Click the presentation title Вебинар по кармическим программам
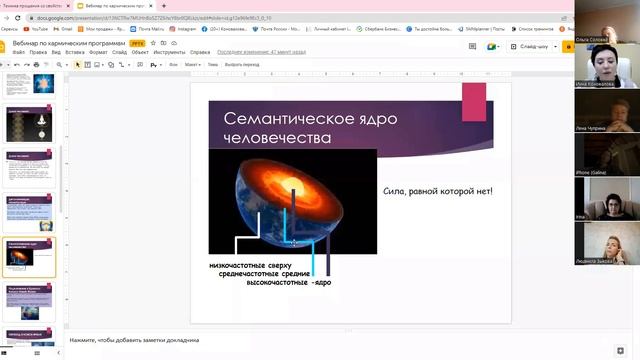640x360 pixels. point(69,43)
